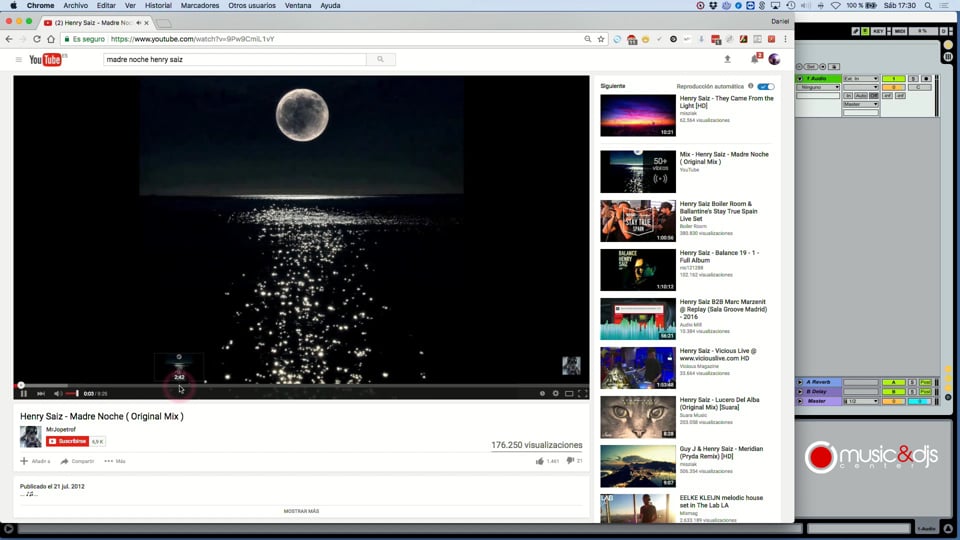The height and width of the screenshot is (540, 960).
Task: Toggle Ableton MIDI map mode
Action: click(899, 31)
